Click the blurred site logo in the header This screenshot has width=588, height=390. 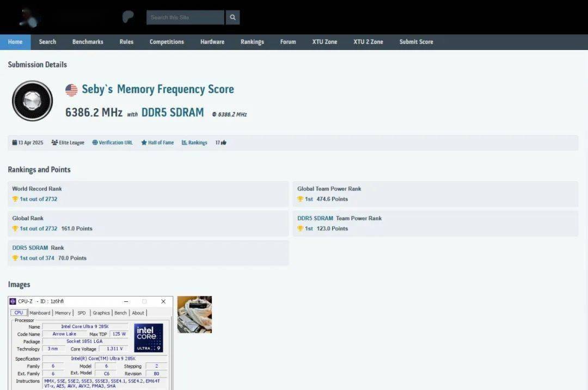[x=29, y=18]
